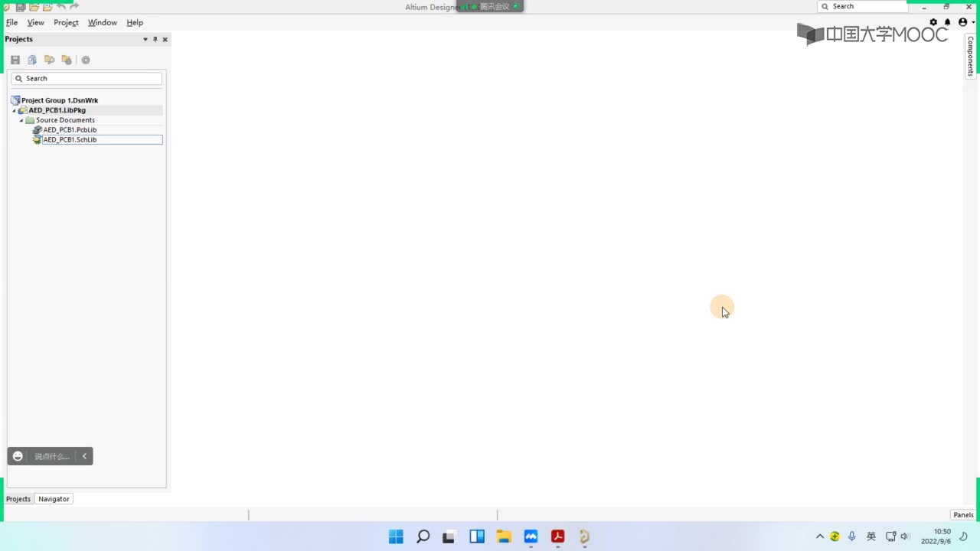Image resolution: width=980 pixels, height=551 pixels.
Task: Open the View menu
Action: tap(36, 23)
